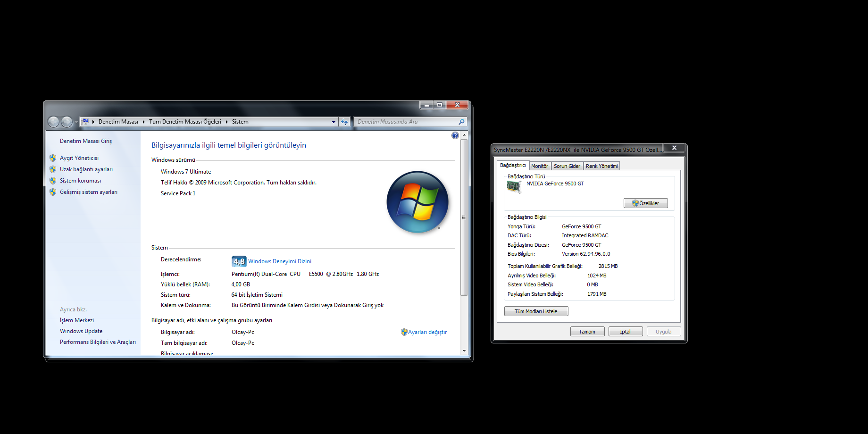Switch to Monitör tab
This screenshot has height=434, width=868.
click(x=540, y=166)
